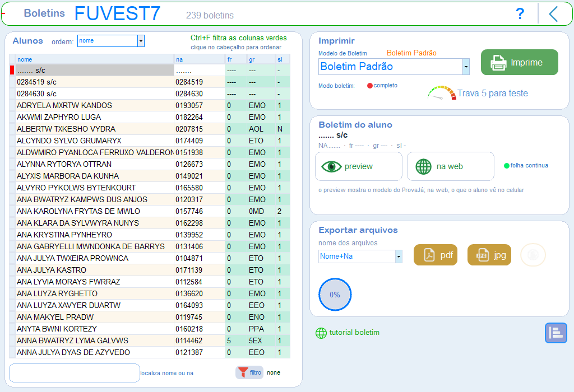Screen dimensions: 574x392
Task: Select student ALYNNA RYTORYA OTTRAN
Action: click(94, 164)
